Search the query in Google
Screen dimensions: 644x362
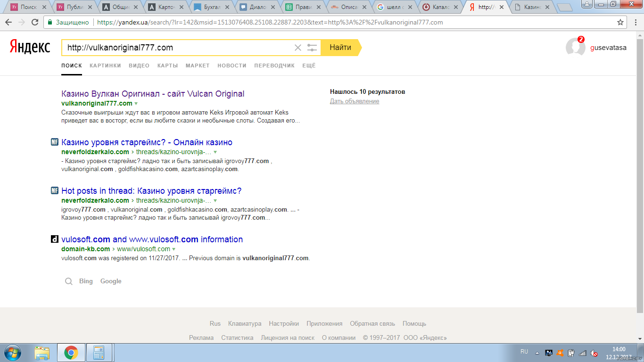pos(111,281)
